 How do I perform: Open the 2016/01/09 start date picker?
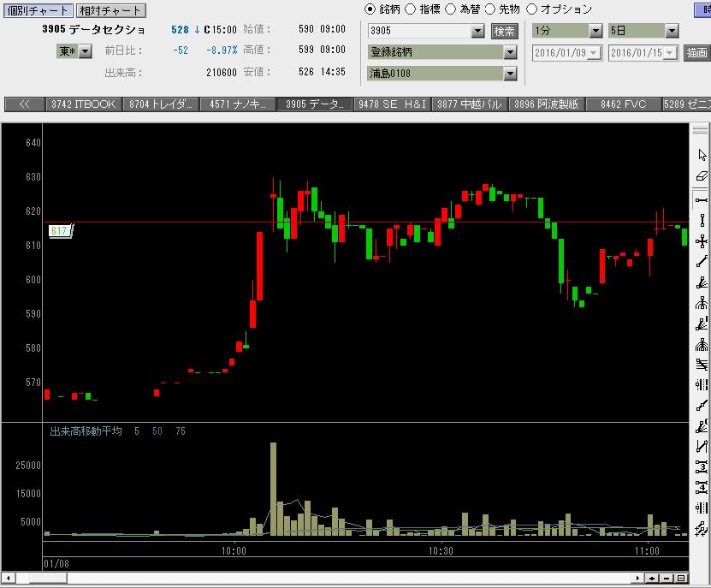coord(594,52)
